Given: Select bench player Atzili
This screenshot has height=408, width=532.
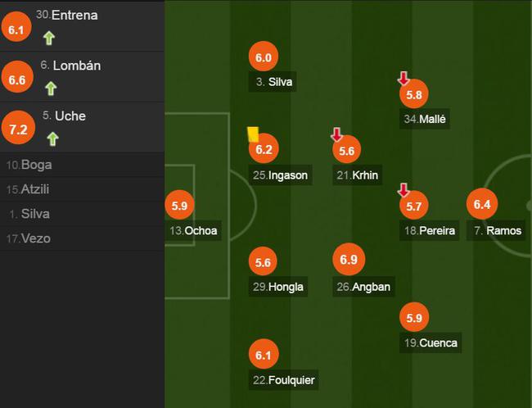Looking at the screenshot, I should 29,189.
